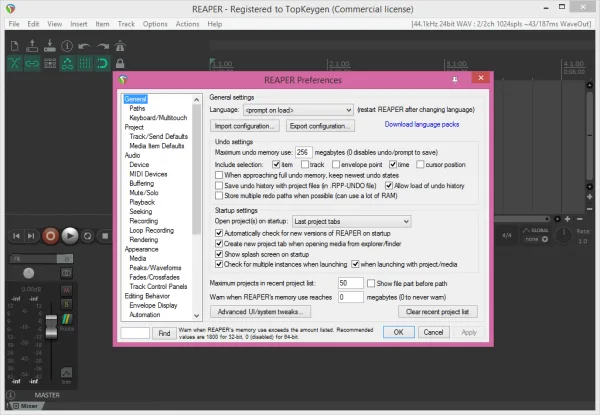Click the Undo arrow in main toolbar
600x415 pixels.
coord(85,47)
